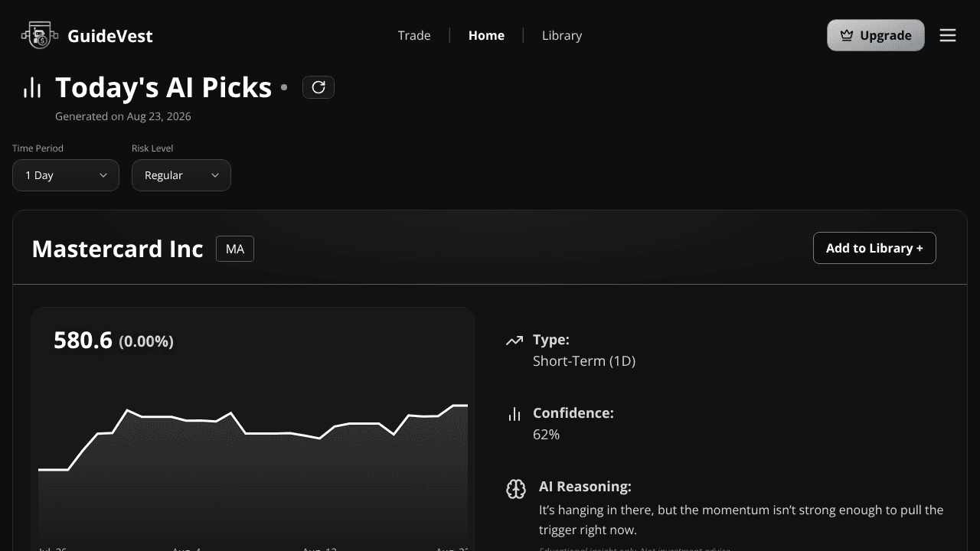The width and height of the screenshot is (980, 551).
Task: Click the bar chart icon beside Today's AI Picks
Action: 32,88
